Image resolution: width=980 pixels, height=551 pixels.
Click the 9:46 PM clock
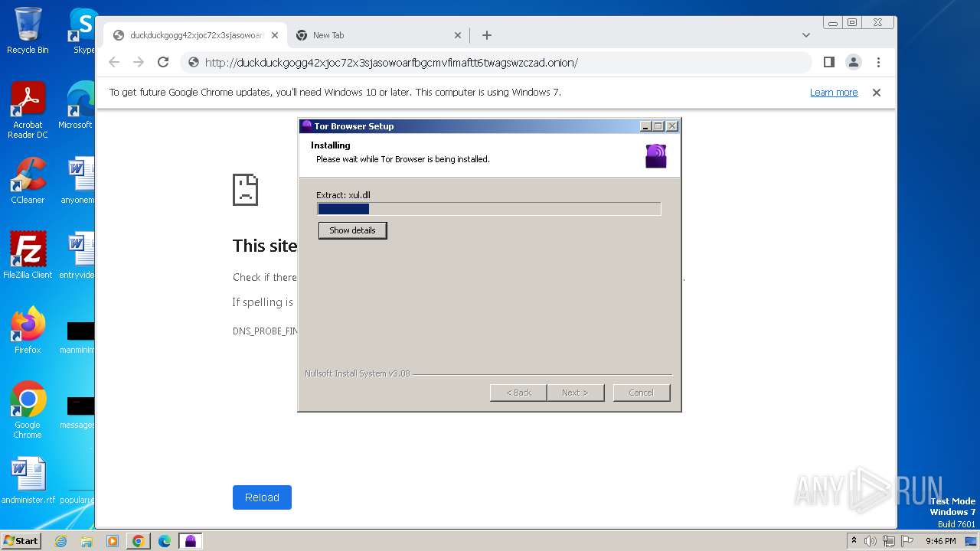(x=940, y=541)
